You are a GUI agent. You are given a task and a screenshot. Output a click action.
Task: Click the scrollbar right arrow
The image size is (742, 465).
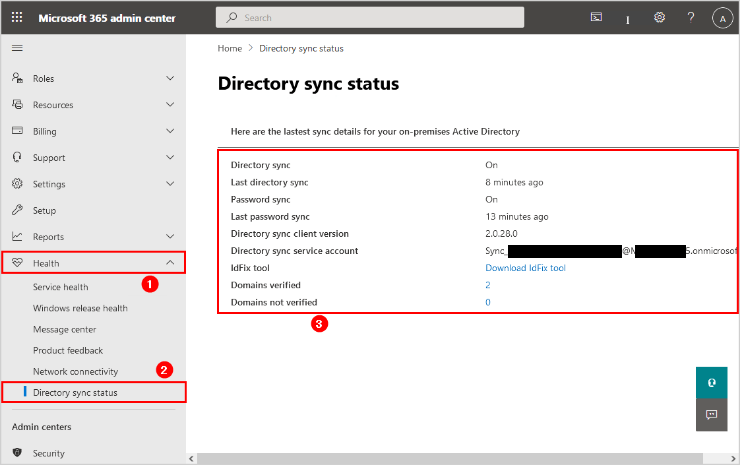[x=733, y=458]
